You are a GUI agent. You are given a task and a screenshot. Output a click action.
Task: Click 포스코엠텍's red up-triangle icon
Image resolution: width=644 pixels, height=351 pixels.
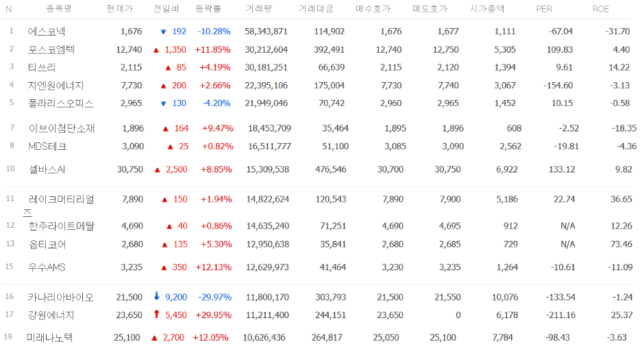click(156, 50)
